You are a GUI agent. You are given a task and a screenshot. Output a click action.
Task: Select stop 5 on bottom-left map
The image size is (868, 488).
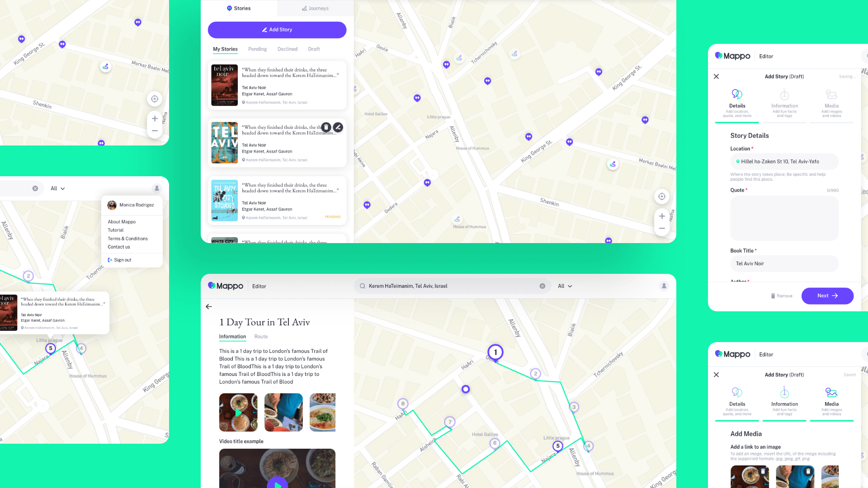click(51, 348)
